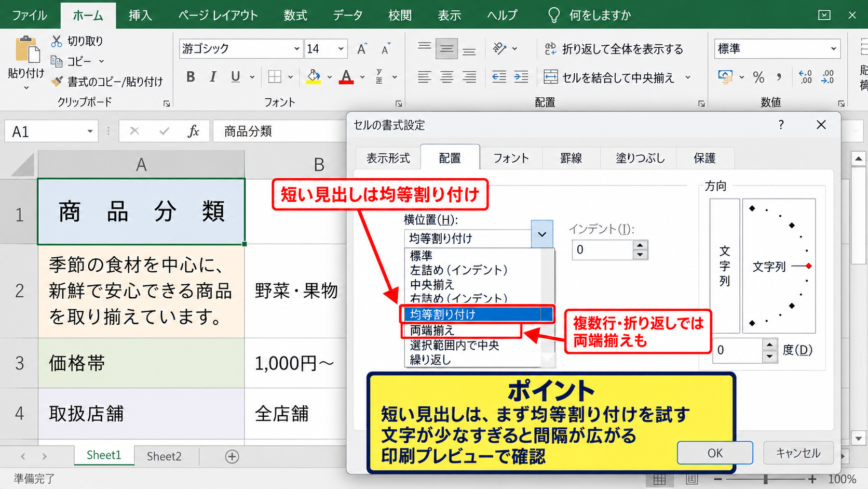Screen dimensions: 868x489
Task: Toggle wrap text (折り返して全体を表示する)
Action: pyautogui.click(x=614, y=49)
